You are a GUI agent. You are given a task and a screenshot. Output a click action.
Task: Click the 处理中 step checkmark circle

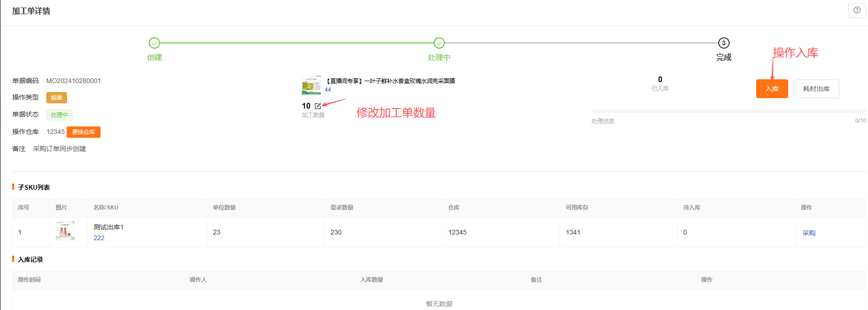(439, 43)
